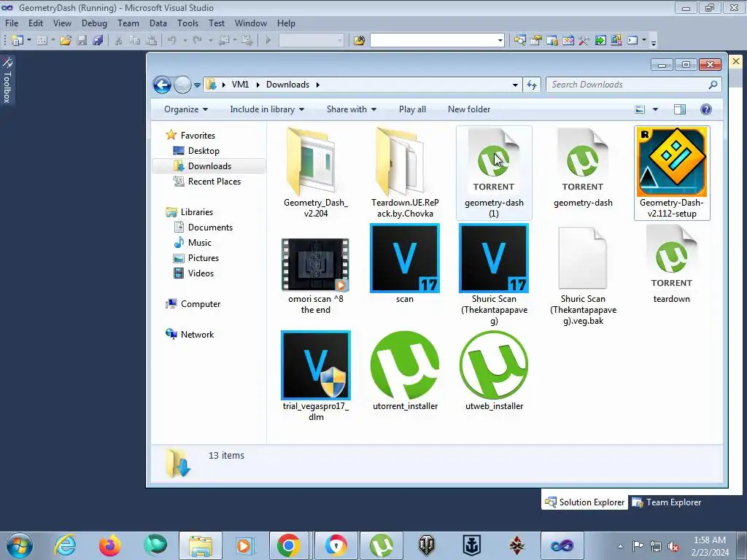Refresh the Downloads folder view
The image size is (747, 560).
pyautogui.click(x=532, y=85)
